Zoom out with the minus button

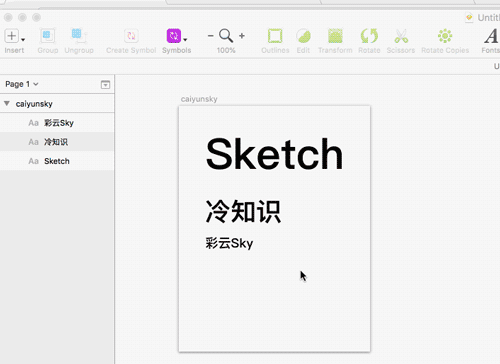(x=210, y=36)
